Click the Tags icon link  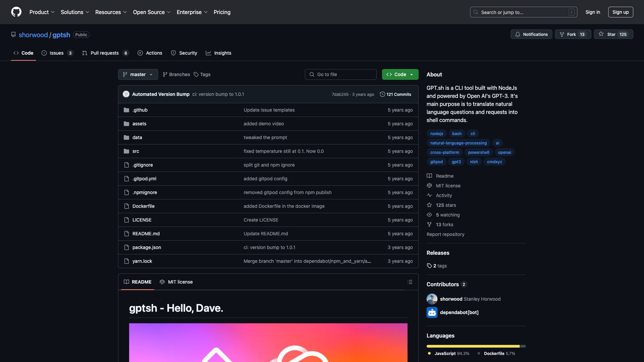[x=202, y=74]
